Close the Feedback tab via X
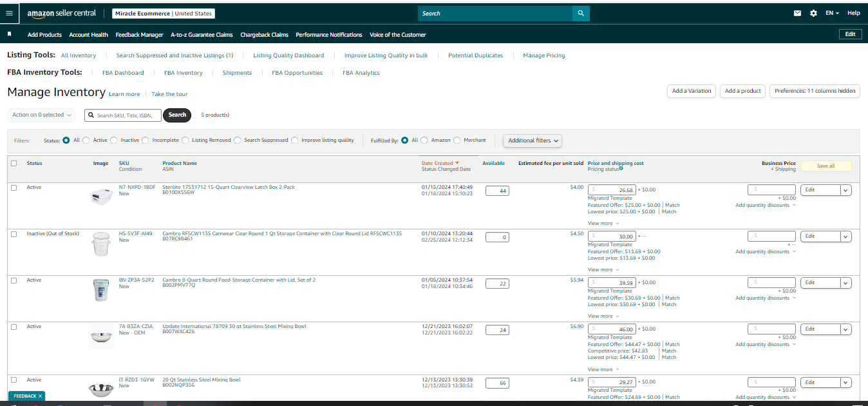Viewport: 868px width, 406px height. pyautogui.click(x=40, y=396)
